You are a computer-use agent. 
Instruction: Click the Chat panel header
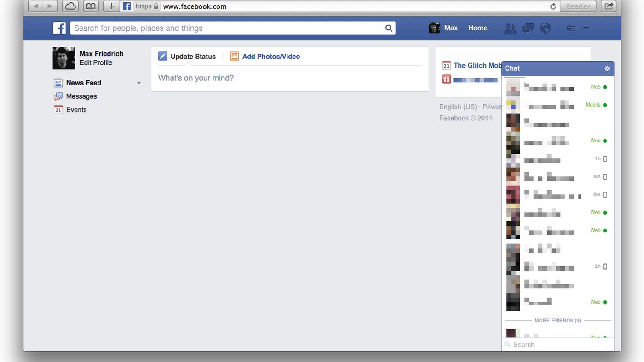558,68
